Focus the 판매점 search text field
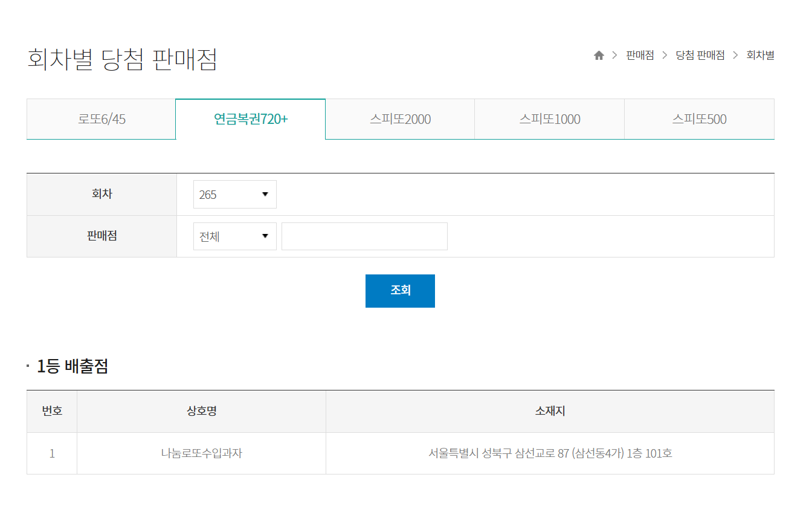812x515 pixels. 364,236
